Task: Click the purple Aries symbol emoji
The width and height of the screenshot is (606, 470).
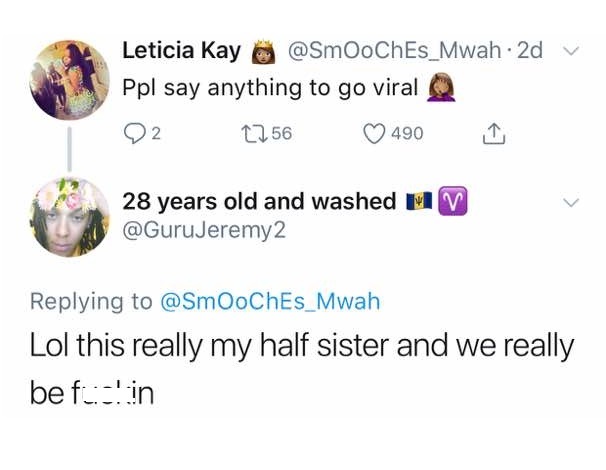Action: coord(454,201)
